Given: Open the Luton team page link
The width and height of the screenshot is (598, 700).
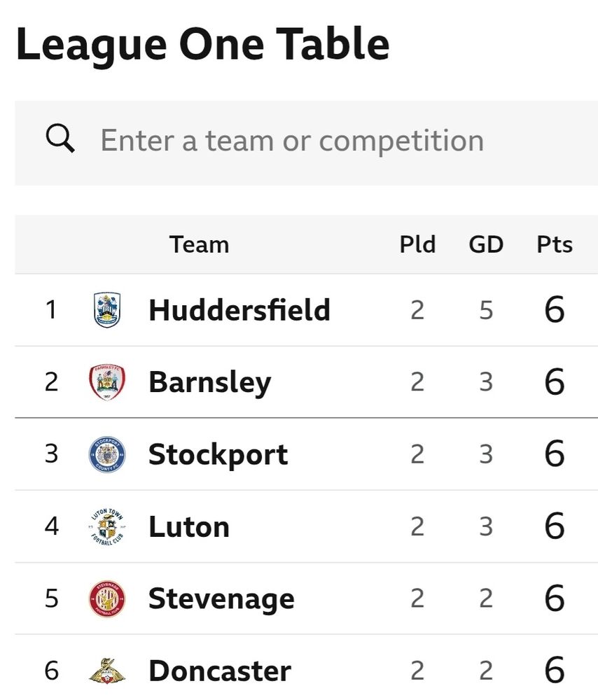Looking at the screenshot, I should click(189, 527).
